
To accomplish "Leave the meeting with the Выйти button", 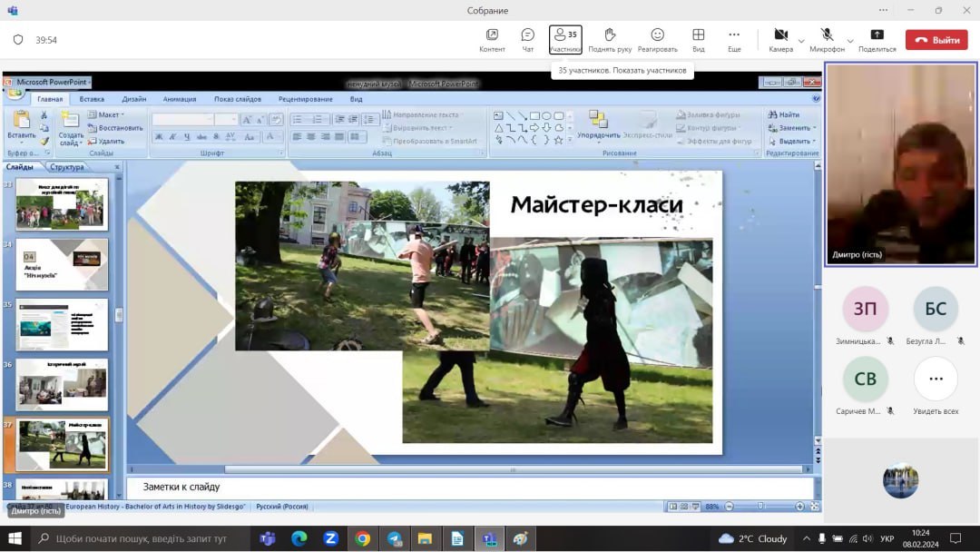I will [936, 40].
